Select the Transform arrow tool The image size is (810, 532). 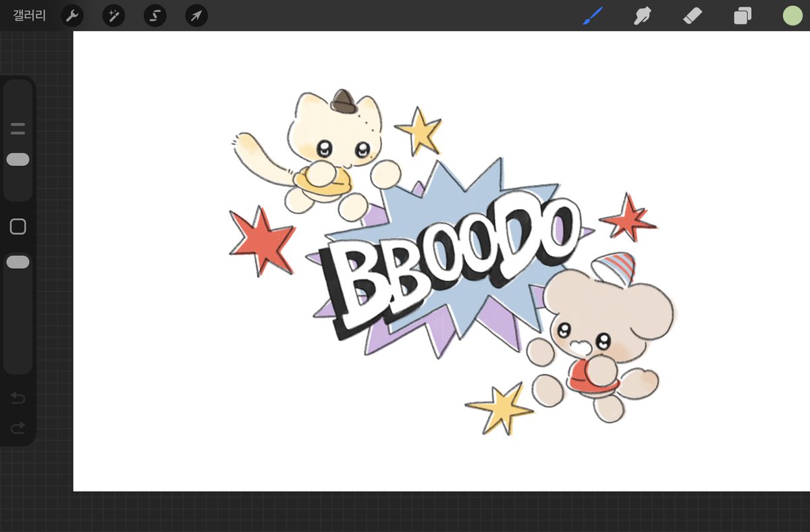click(196, 16)
